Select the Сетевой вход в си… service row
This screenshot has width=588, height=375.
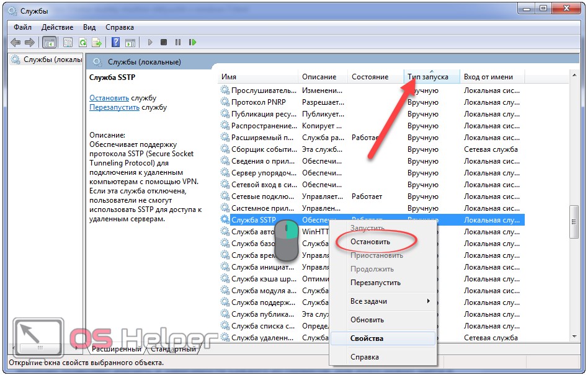371,184
